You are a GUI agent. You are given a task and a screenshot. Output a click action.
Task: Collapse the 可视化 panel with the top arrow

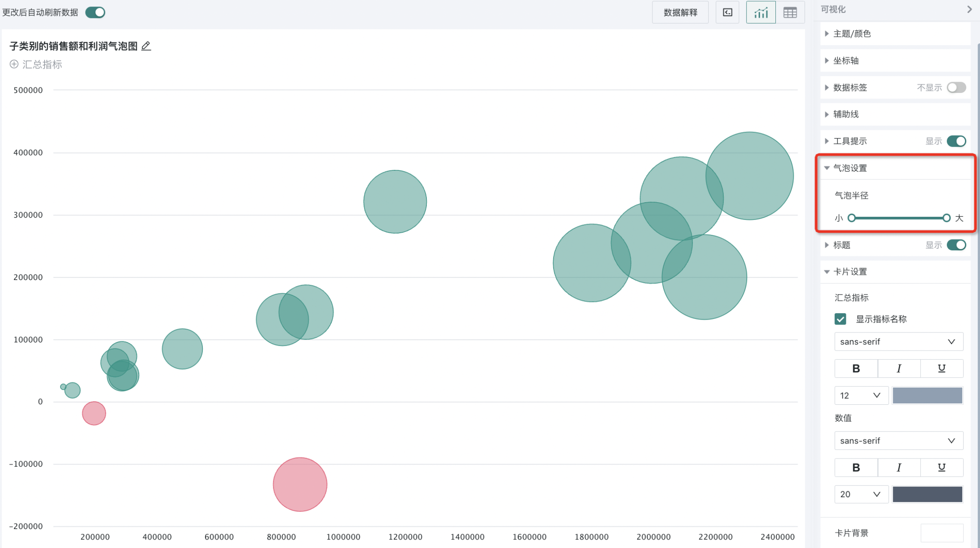click(969, 9)
